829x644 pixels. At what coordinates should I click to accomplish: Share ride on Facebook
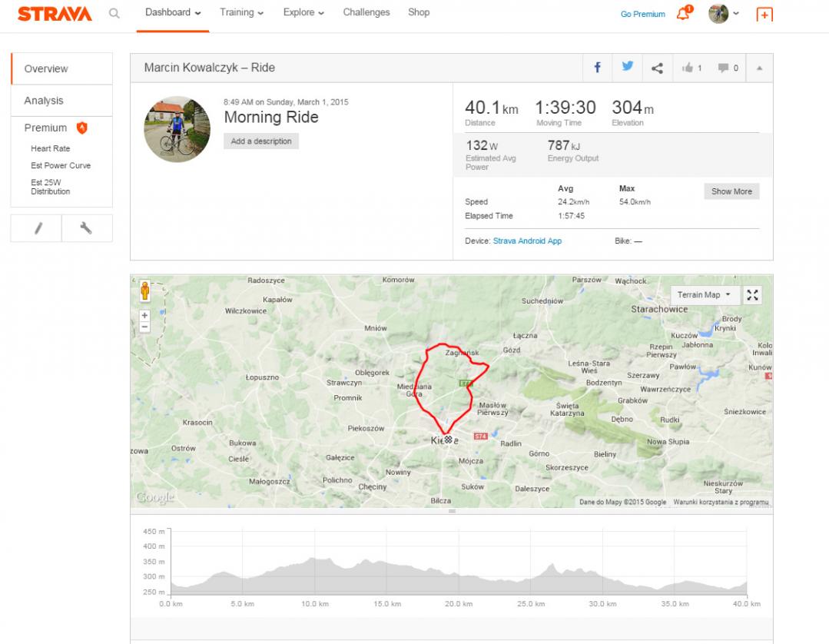click(597, 68)
